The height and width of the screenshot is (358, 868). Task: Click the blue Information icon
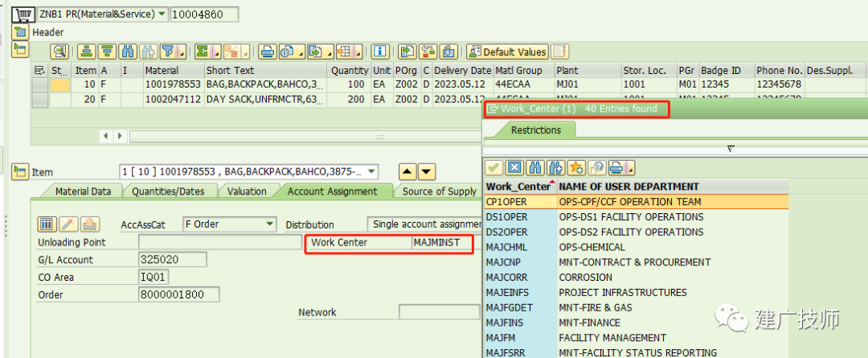[x=379, y=51]
